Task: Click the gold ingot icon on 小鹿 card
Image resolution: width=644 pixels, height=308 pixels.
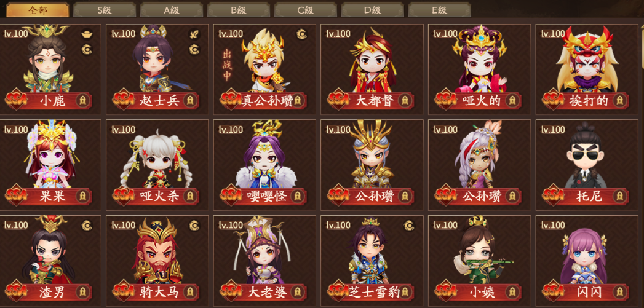Action: click(87, 34)
